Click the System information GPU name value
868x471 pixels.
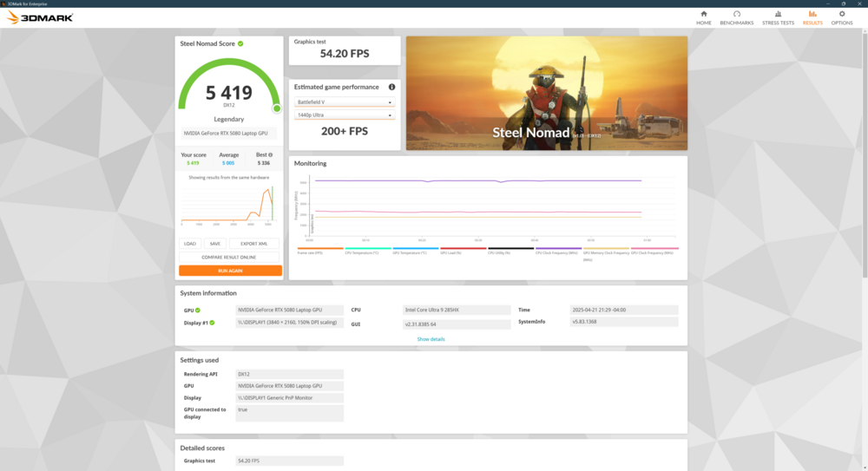[x=290, y=310]
